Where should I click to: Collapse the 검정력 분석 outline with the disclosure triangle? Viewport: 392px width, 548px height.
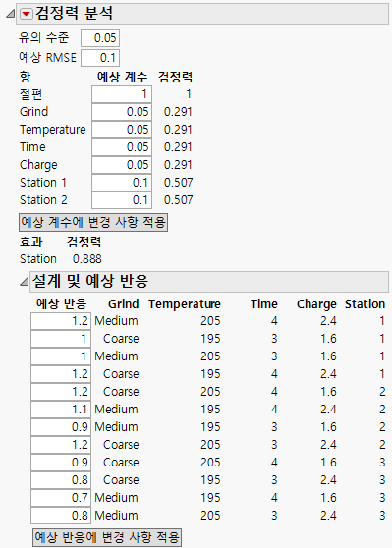10,14
